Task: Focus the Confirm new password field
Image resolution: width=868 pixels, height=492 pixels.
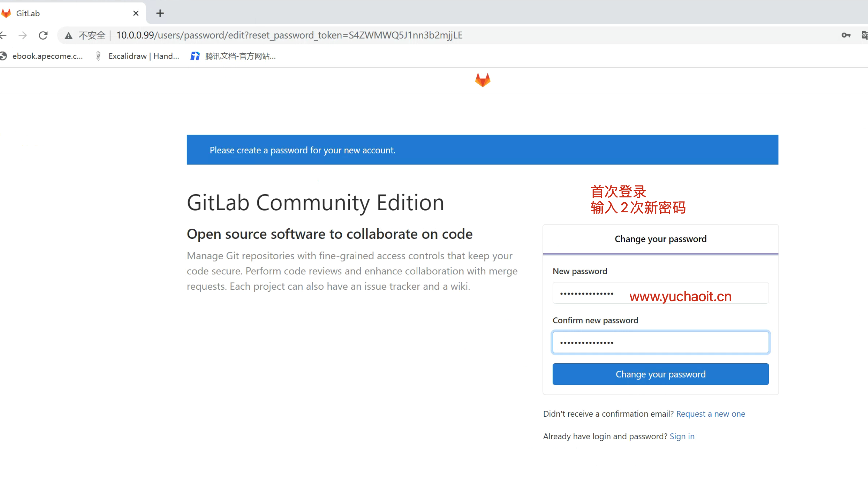Action: click(x=660, y=342)
